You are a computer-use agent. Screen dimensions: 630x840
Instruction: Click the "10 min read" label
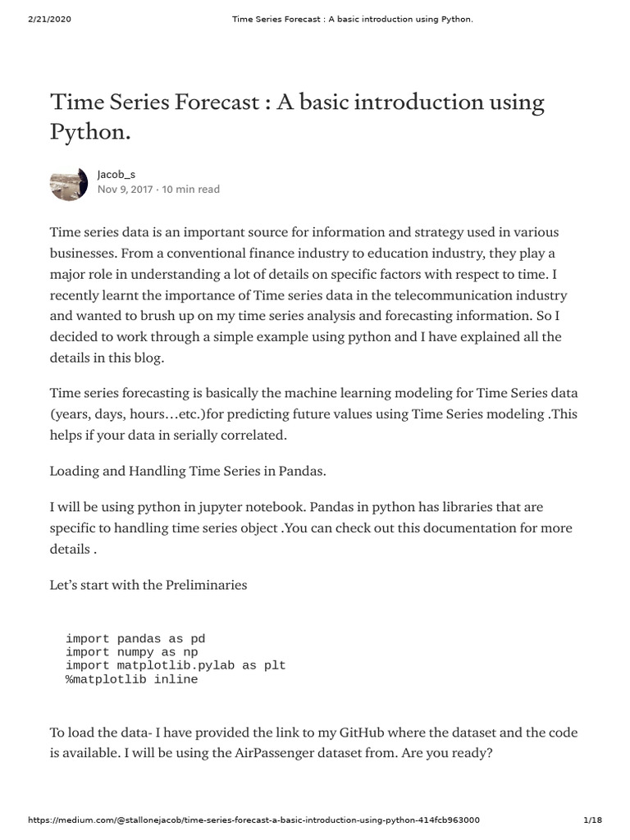tap(191, 189)
